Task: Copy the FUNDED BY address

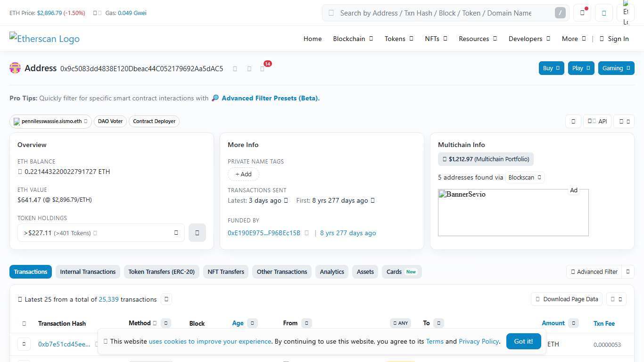Action: coord(307,232)
